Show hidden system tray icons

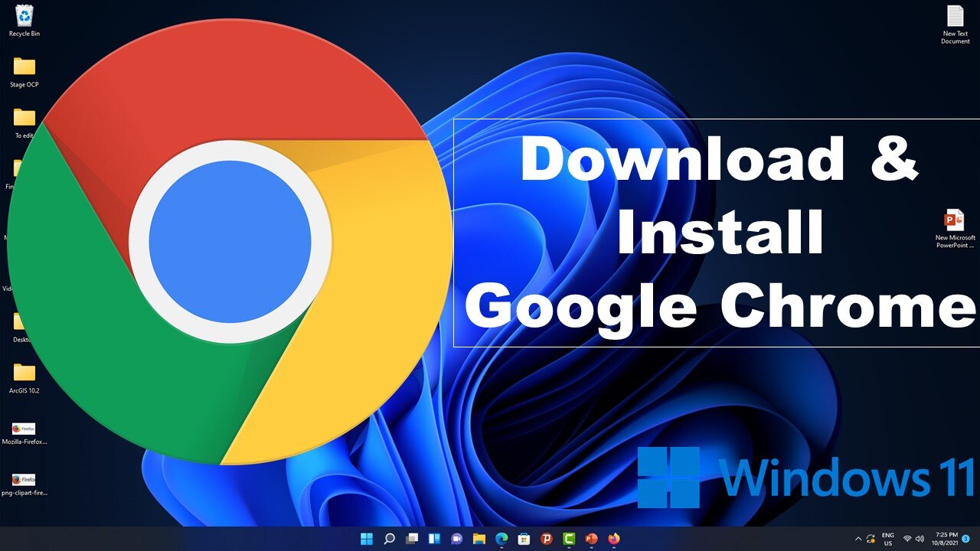pos(858,539)
